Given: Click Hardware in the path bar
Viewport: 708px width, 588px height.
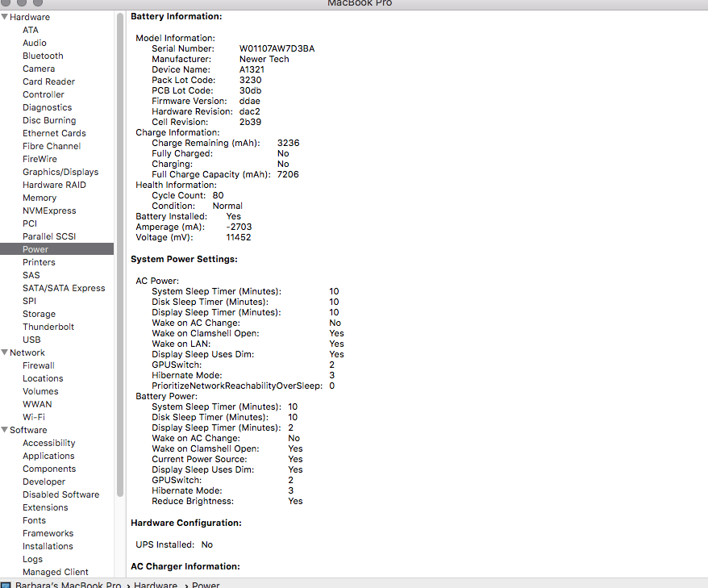Looking at the screenshot, I should [x=156, y=585].
